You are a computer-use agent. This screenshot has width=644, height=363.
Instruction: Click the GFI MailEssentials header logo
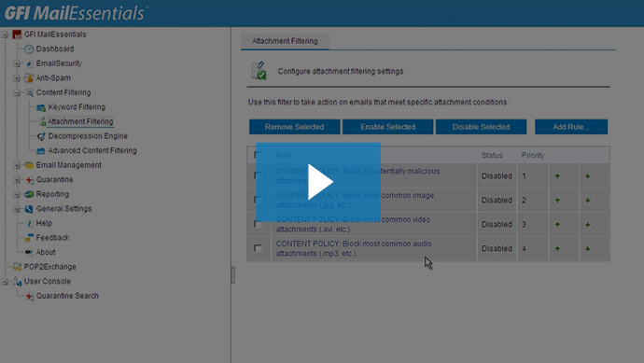[x=76, y=13]
